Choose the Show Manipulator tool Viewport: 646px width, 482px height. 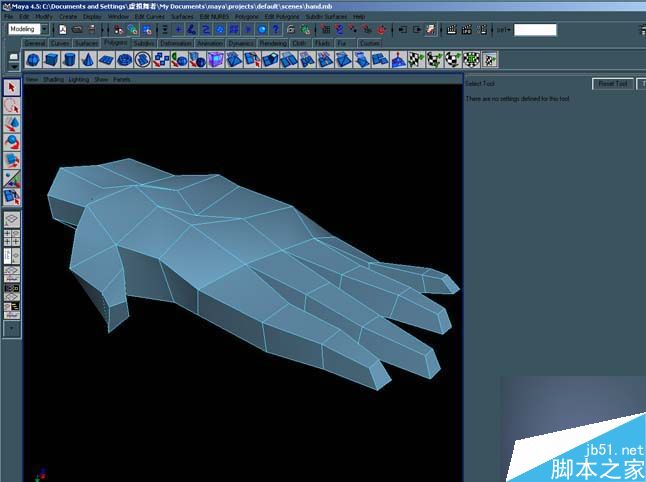tap(12, 178)
